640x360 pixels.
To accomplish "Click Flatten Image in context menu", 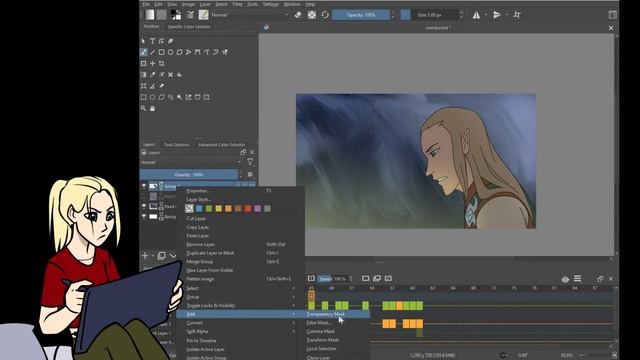I will tap(241, 279).
